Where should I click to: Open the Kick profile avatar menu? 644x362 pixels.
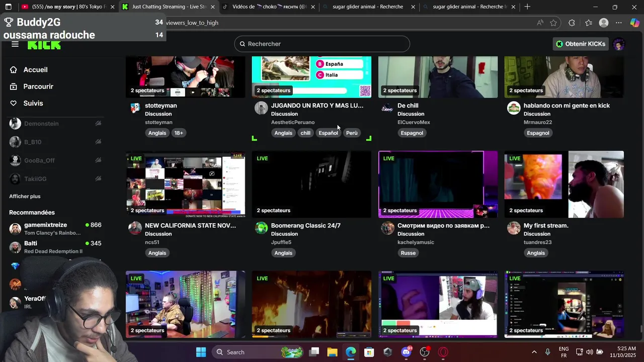619,44
